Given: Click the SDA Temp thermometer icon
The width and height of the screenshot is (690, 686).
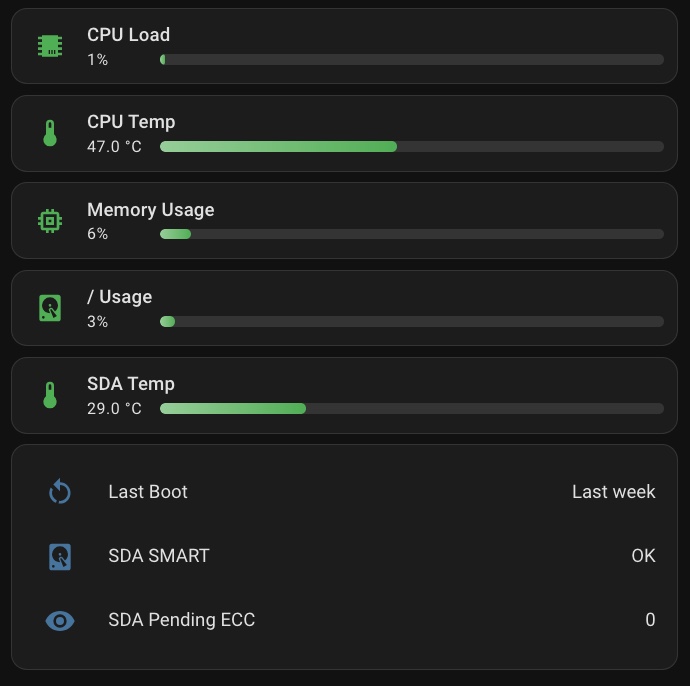Looking at the screenshot, I should coord(50,395).
